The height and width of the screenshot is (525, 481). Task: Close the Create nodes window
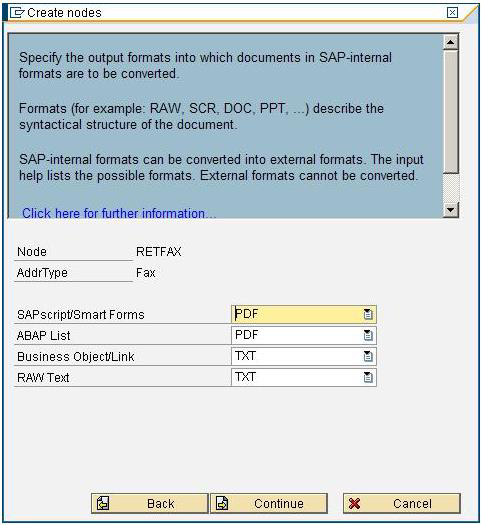[452, 13]
